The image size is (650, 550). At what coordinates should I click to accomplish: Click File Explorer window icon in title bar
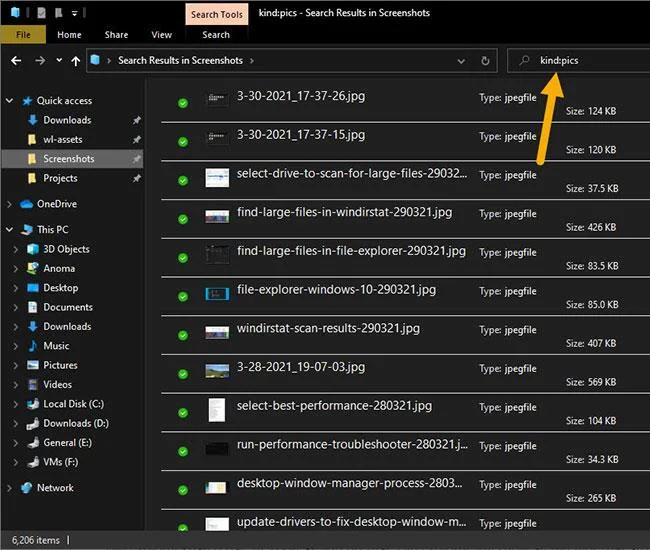click(15, 12)
